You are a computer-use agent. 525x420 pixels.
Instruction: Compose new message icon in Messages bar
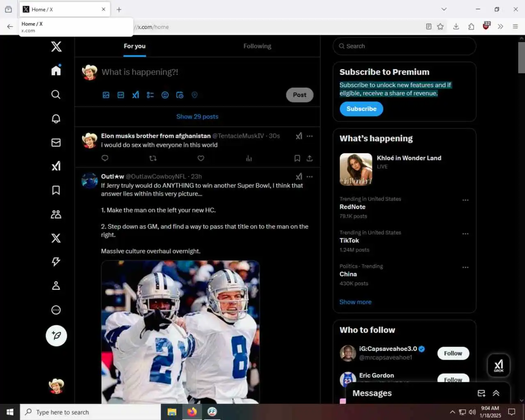[x=482, y=393]
